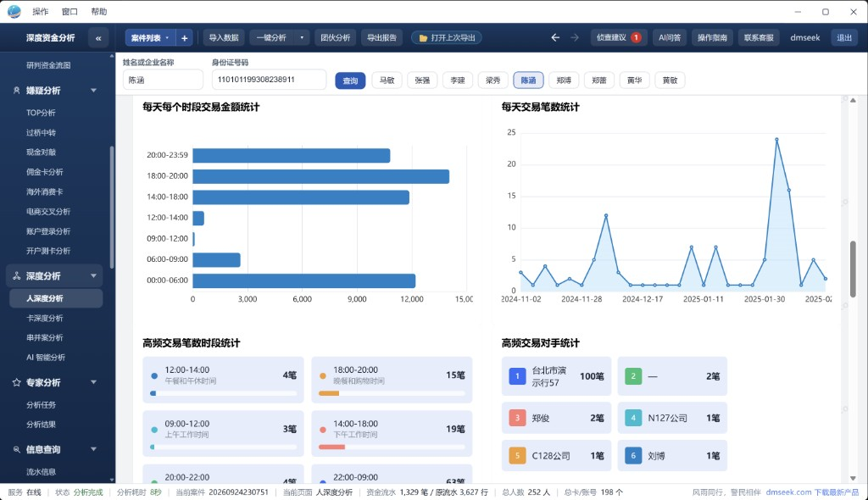Viewport: 868px width, 500px height.
Task: Open 侦查建议 with the red notification badge
Action: (618, 37)
